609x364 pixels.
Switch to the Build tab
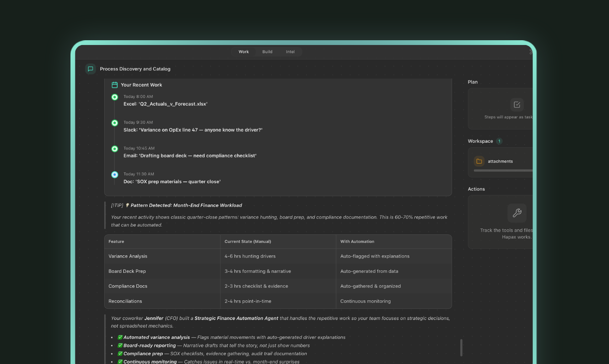pyautogui.click(x=267, y=51)
